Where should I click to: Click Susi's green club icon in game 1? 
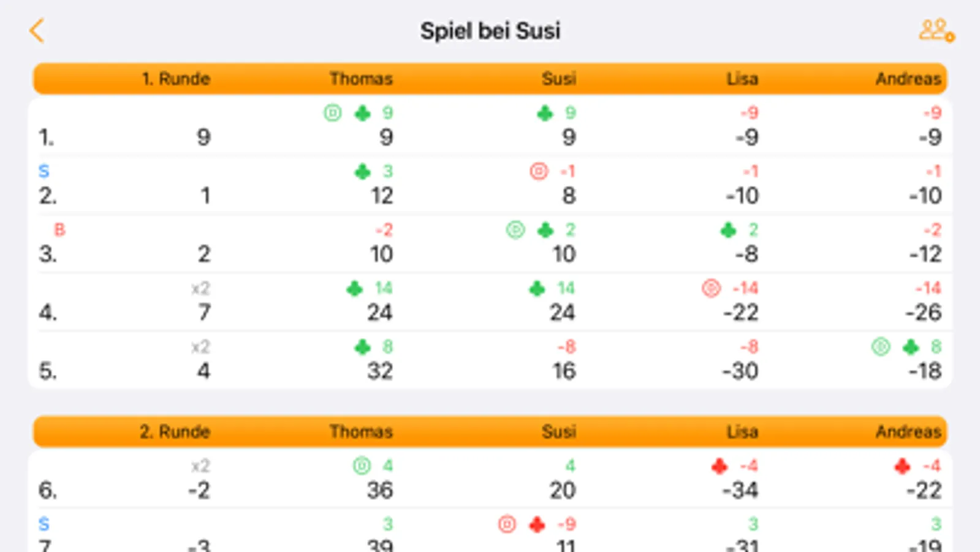point(545,113)
